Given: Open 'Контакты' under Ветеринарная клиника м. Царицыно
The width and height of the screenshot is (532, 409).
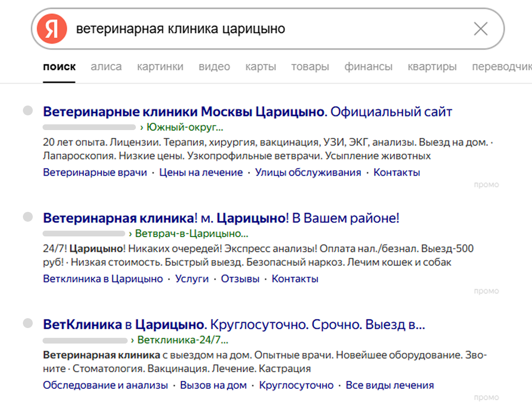Looking at the screenshot, I should (295, 279).
